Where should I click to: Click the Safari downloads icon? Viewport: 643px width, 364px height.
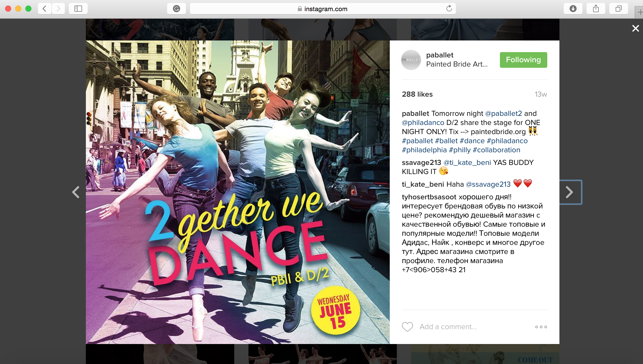click(x=573, y=8)
